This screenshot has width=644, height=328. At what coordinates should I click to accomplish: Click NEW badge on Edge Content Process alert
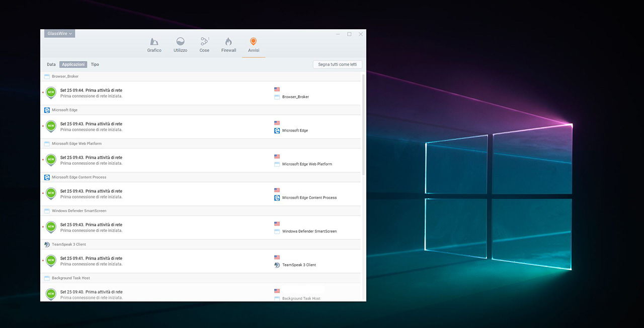(x=51, y=194)
